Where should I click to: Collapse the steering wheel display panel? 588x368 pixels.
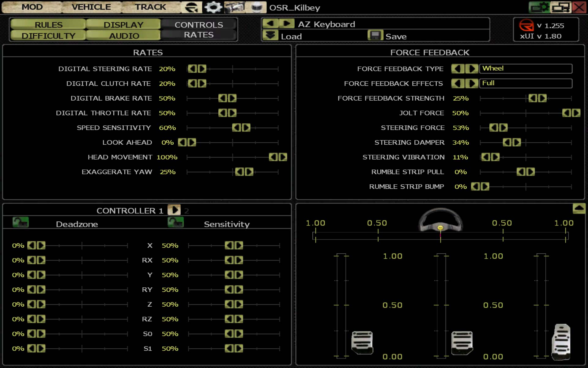click(x=579, y=209)
